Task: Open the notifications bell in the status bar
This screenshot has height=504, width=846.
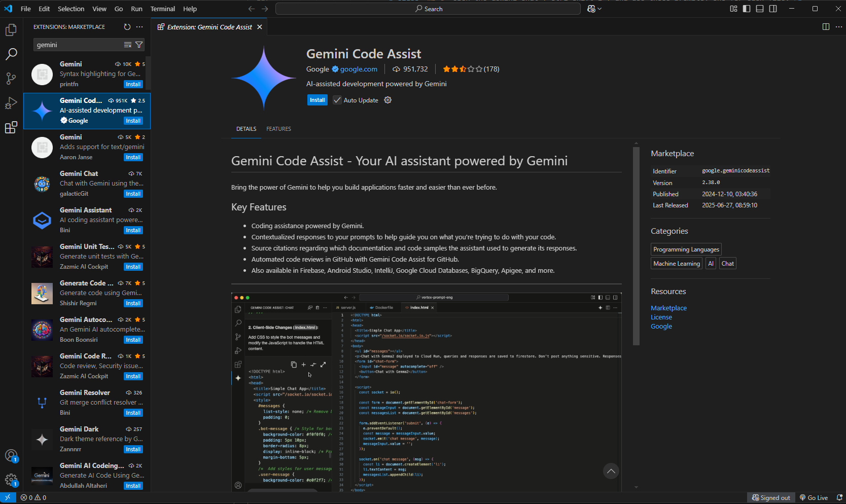Action: 839,497
